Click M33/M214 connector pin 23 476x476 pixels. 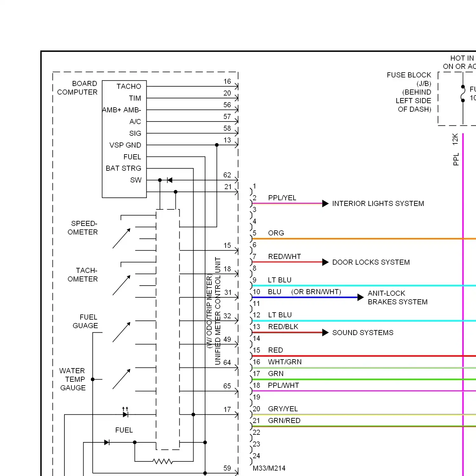[x=256, y=444]
